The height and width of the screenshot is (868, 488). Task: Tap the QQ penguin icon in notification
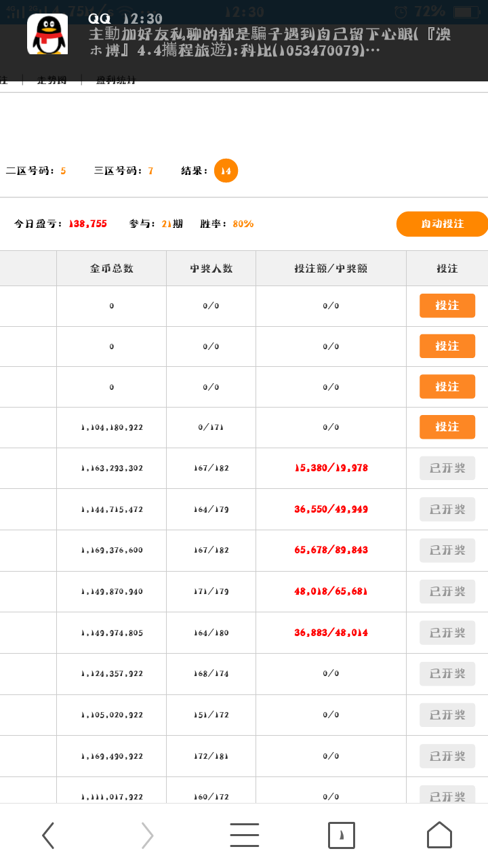click(47, 34)
